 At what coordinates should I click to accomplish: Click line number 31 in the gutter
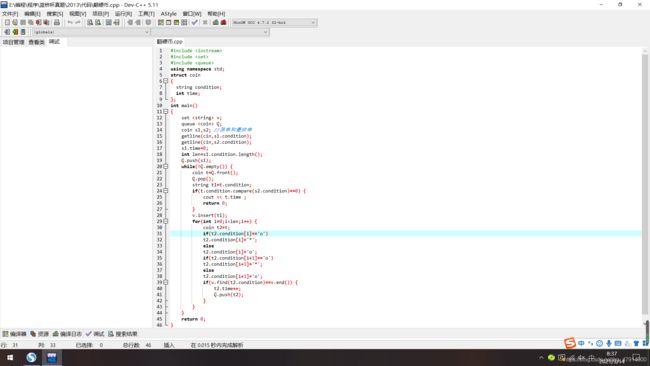(160, 233)
